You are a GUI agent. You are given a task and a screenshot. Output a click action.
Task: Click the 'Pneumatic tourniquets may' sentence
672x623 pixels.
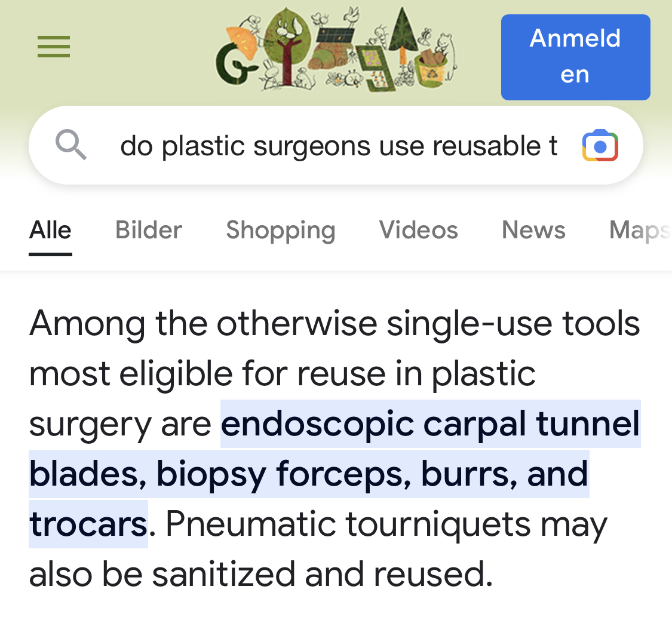386,524
